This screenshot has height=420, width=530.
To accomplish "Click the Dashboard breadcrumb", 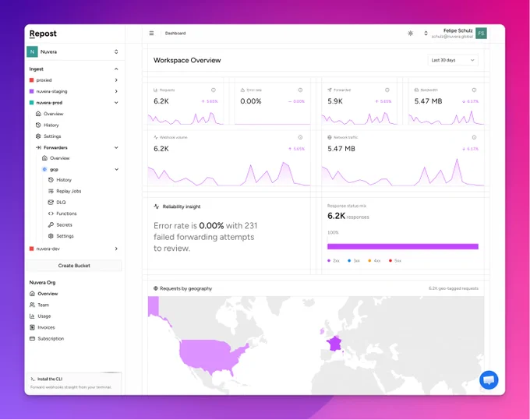I will click(175, 33).
